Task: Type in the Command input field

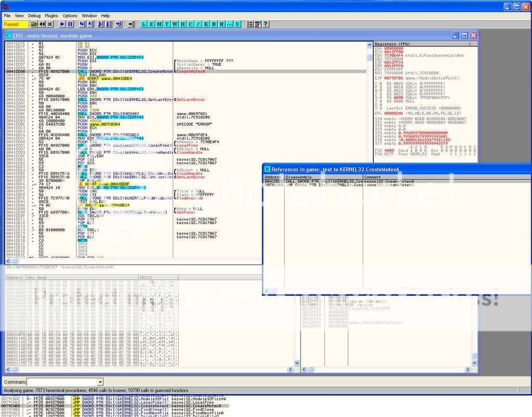Action: click(61, 382)
